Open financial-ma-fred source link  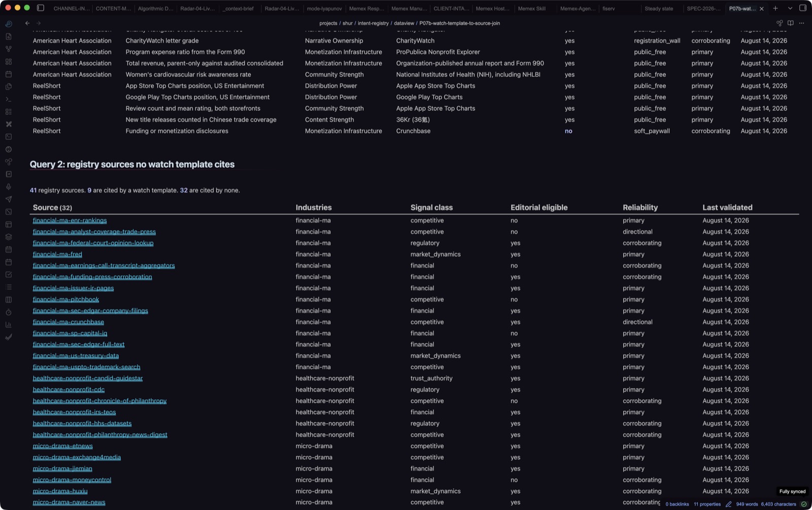pyautogui.click(x=57, y=254)
